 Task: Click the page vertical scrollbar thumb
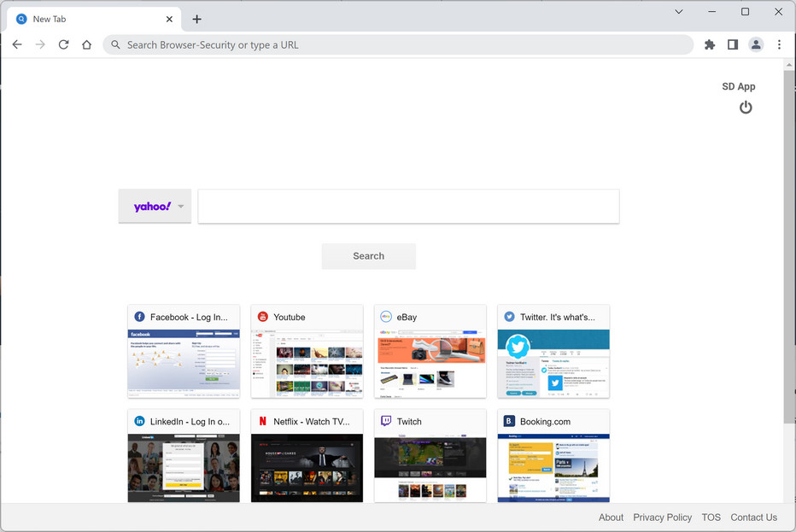pyautogui.click(x=789, y=247)
